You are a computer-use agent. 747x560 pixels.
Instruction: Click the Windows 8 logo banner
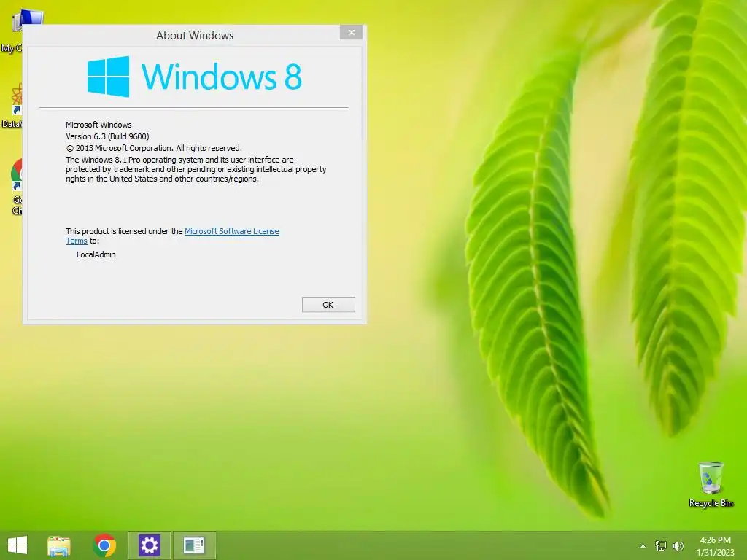click(194, 76)
